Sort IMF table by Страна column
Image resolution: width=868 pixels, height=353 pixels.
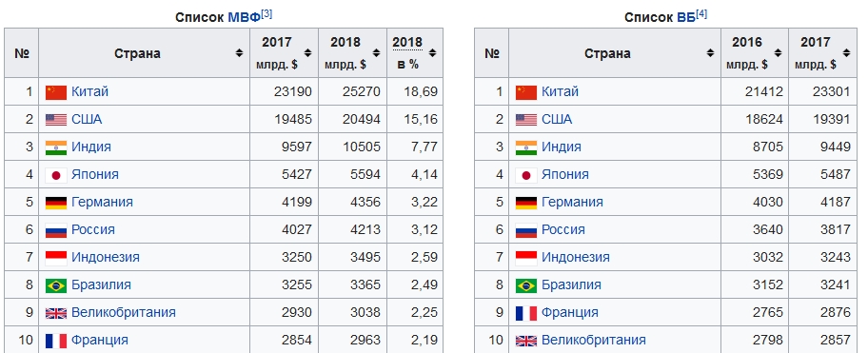(x=239, y=53)
